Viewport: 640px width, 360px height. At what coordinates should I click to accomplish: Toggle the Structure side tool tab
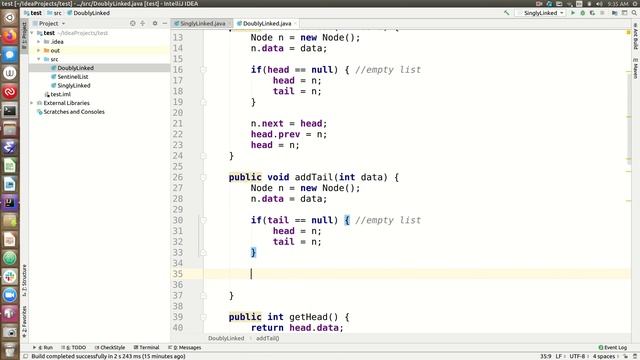(x=24, y=280)
